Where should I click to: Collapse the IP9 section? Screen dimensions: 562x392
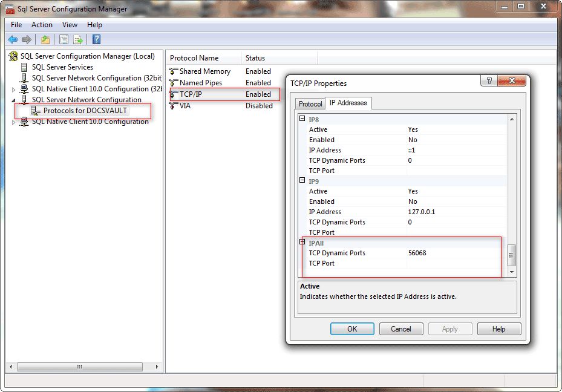(302, 180)
